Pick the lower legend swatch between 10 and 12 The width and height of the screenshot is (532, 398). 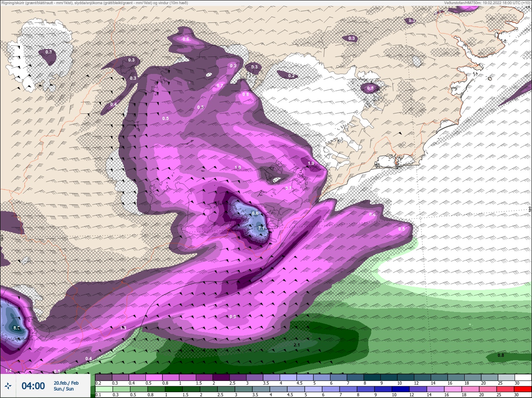click(x=401, y=389)
